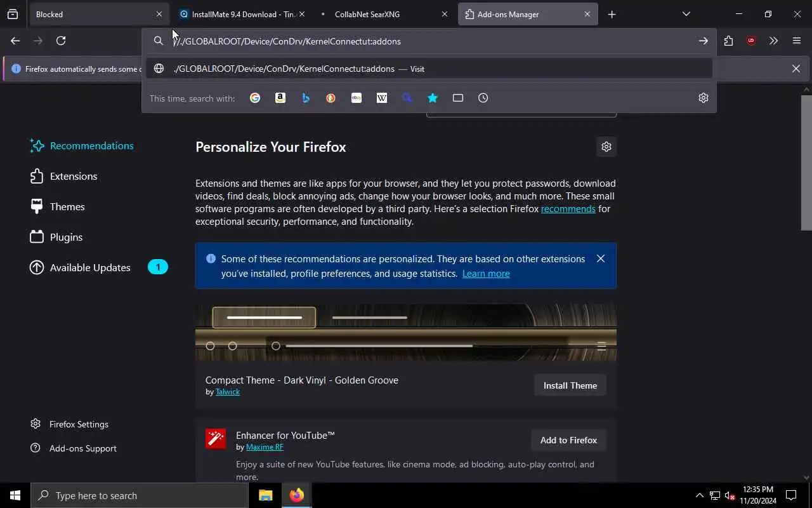The image size is (812, 508).
Task: Show more tools via the double-chevron overflow
Action: 773,41
